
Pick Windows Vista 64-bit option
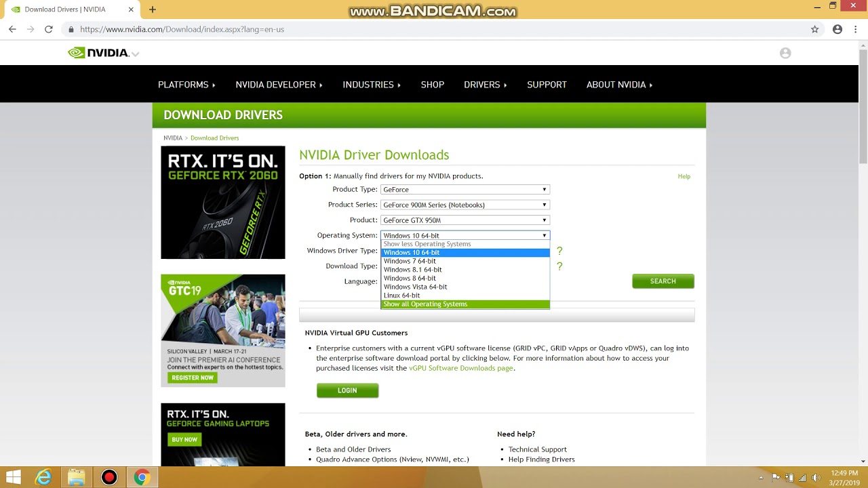[465, 287]
